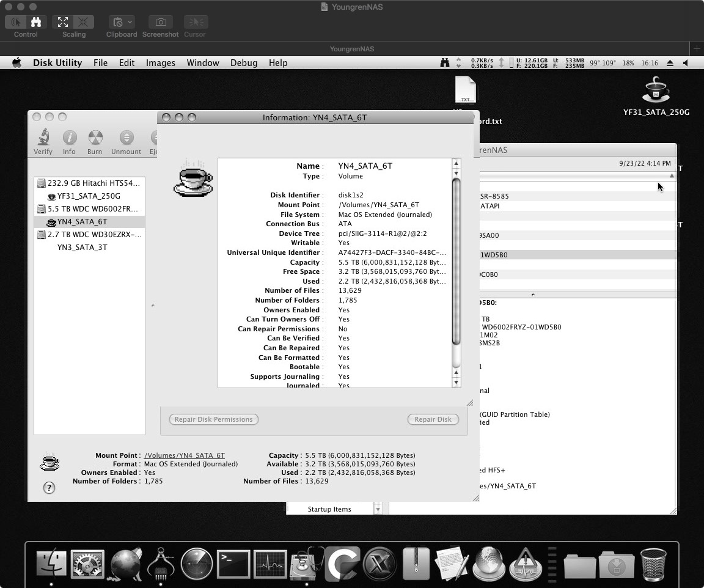Open the Help menu
704x588 pixels.
click(278, 63)
